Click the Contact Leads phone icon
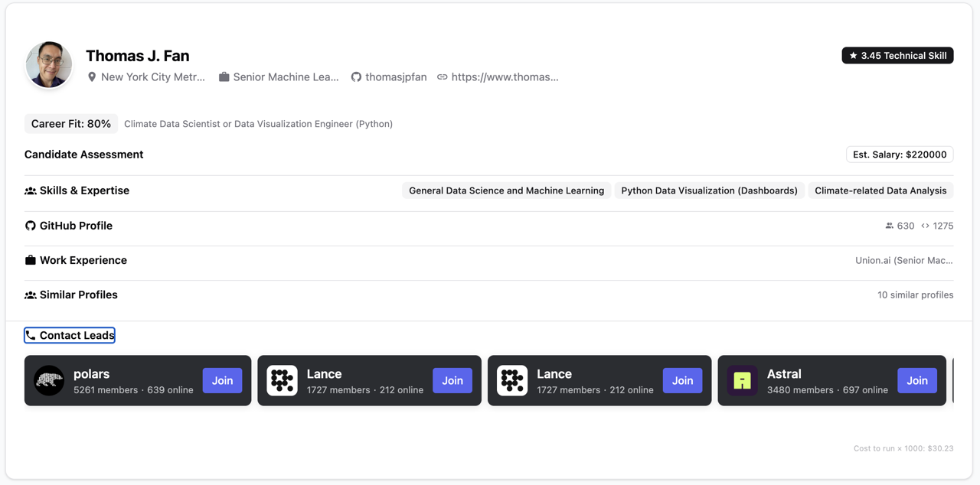 point(31,335)
